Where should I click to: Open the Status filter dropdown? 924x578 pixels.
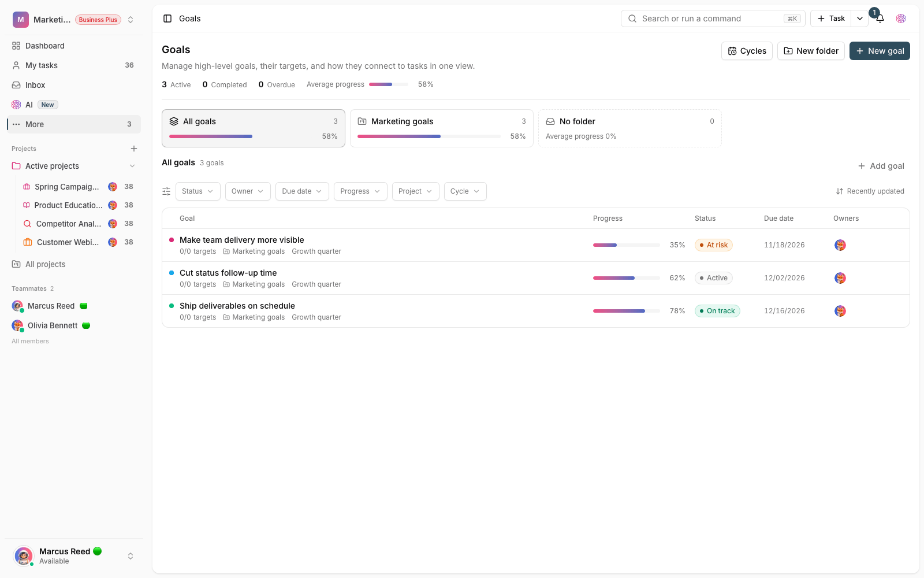(x=198, y=191)
